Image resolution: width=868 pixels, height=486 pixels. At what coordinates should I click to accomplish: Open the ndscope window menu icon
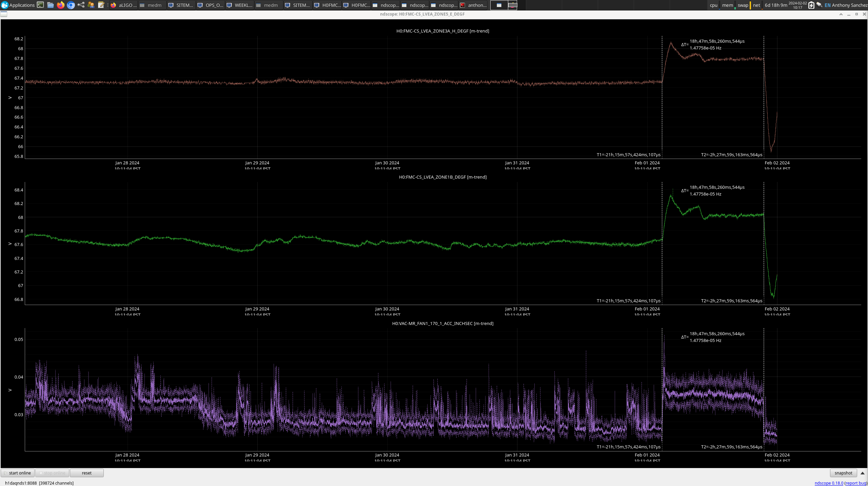point(4,14)
